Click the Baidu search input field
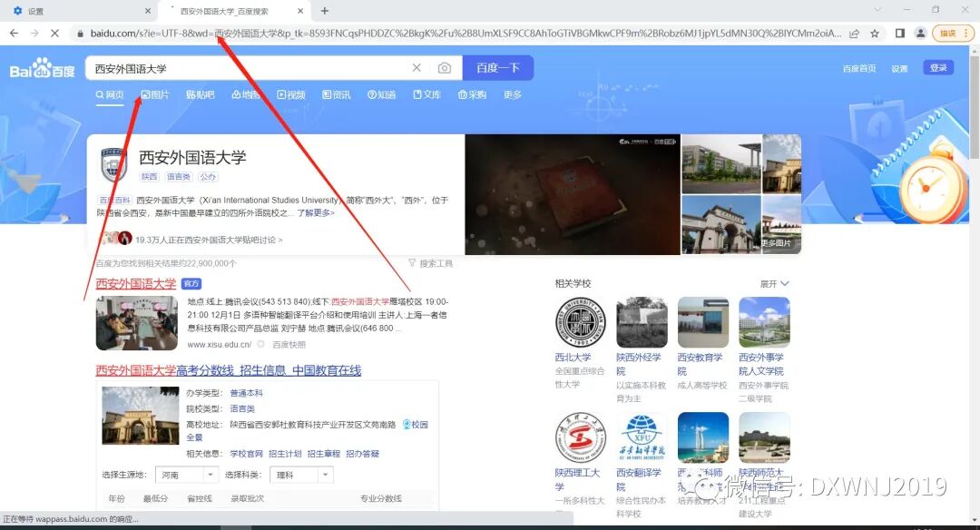The image size is (980, 530). click(x=250, y=68)
